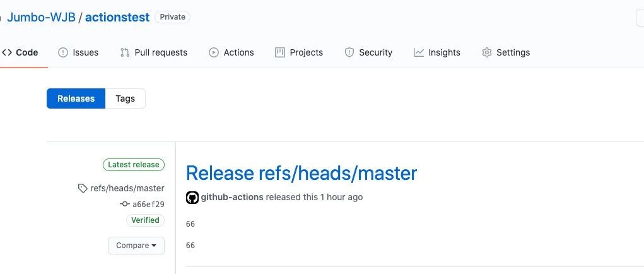Switch to the Tags view
Image resolution: width=644 pixels, height=274 pixels.
coord(126,98)
